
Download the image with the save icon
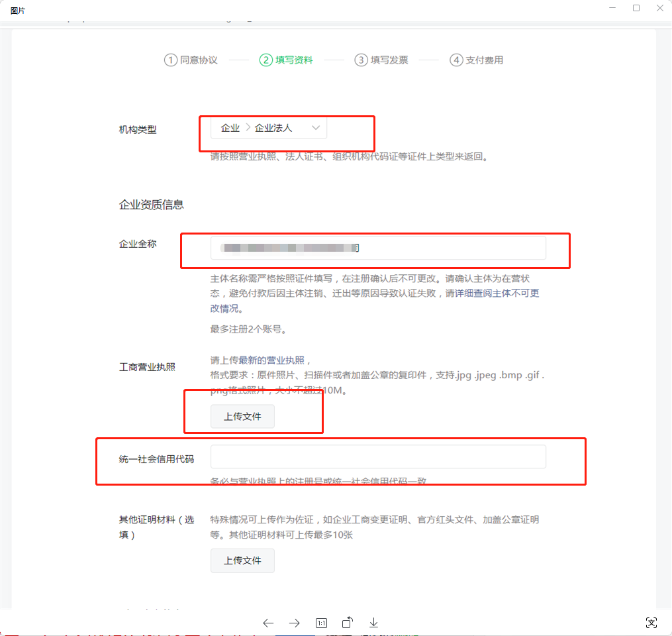coord(373,623)
